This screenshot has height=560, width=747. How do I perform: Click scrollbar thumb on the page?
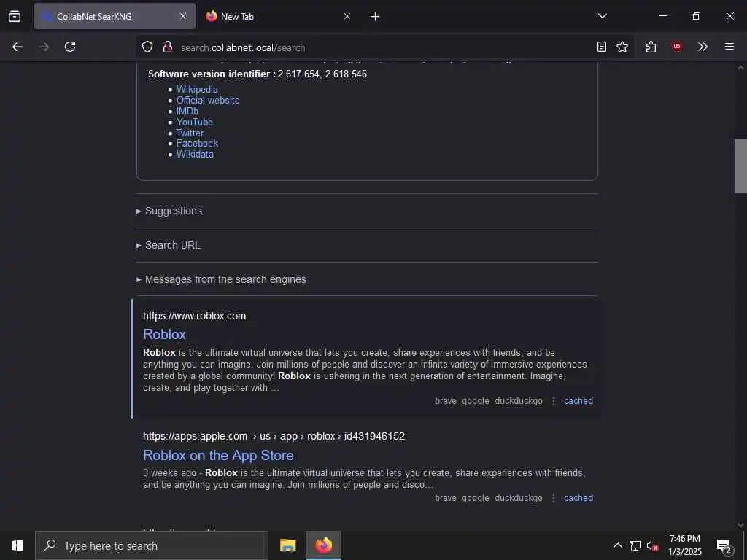coord(740,166)
